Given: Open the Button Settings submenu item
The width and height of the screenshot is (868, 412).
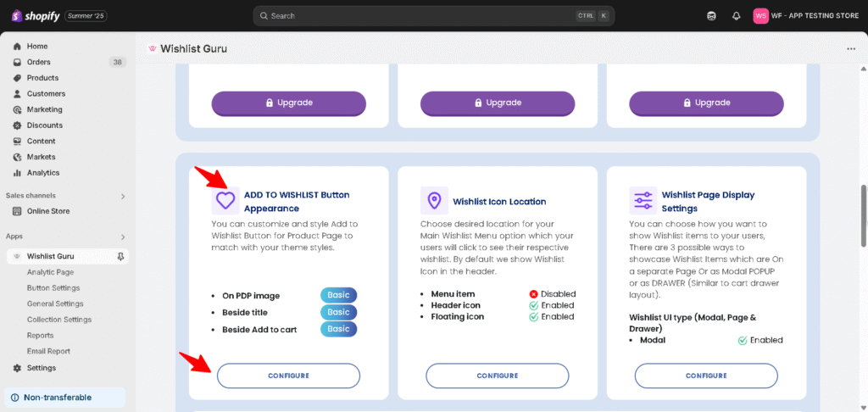Looking at the screenshot, I should click(x=53, y=288).
